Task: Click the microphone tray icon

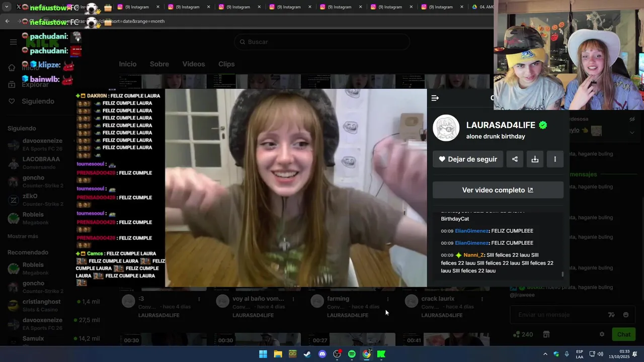Action: [x=567, y=354]
